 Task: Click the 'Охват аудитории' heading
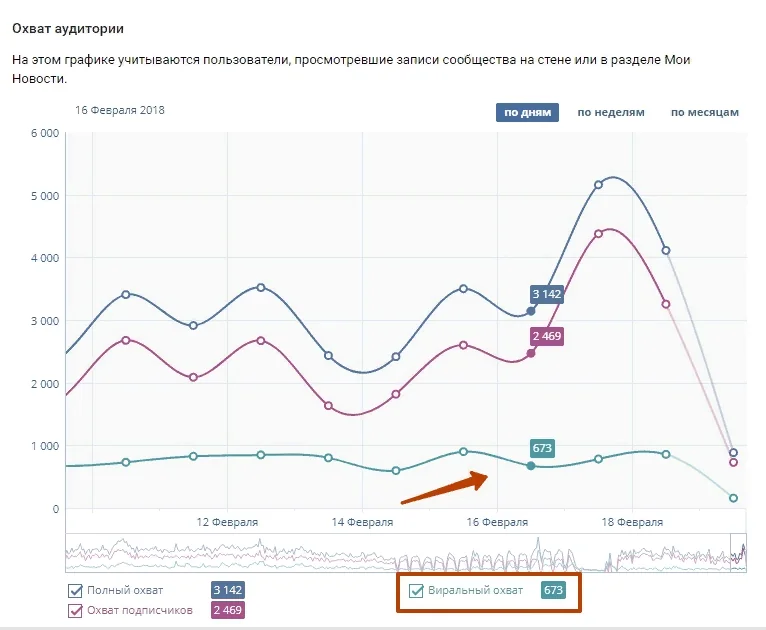coord(68,29)
